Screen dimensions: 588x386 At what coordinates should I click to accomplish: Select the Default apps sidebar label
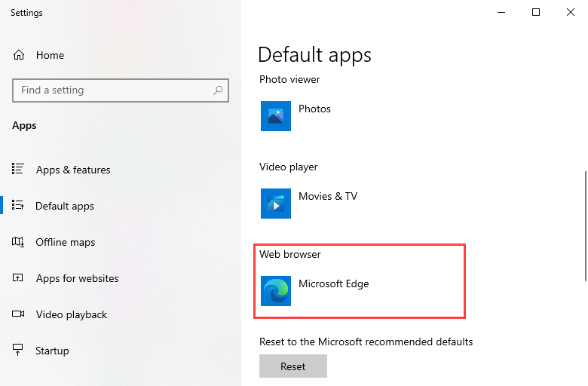65,206
